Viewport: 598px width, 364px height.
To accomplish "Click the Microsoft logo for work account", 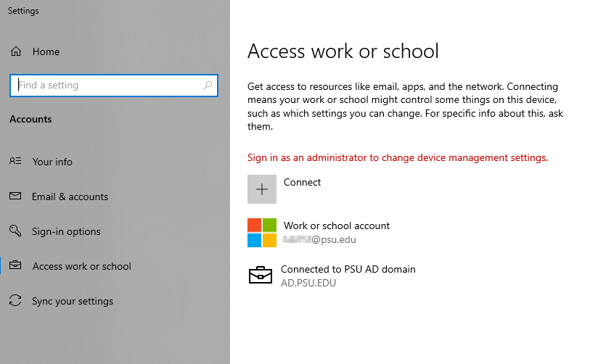I will coord(262,233).
